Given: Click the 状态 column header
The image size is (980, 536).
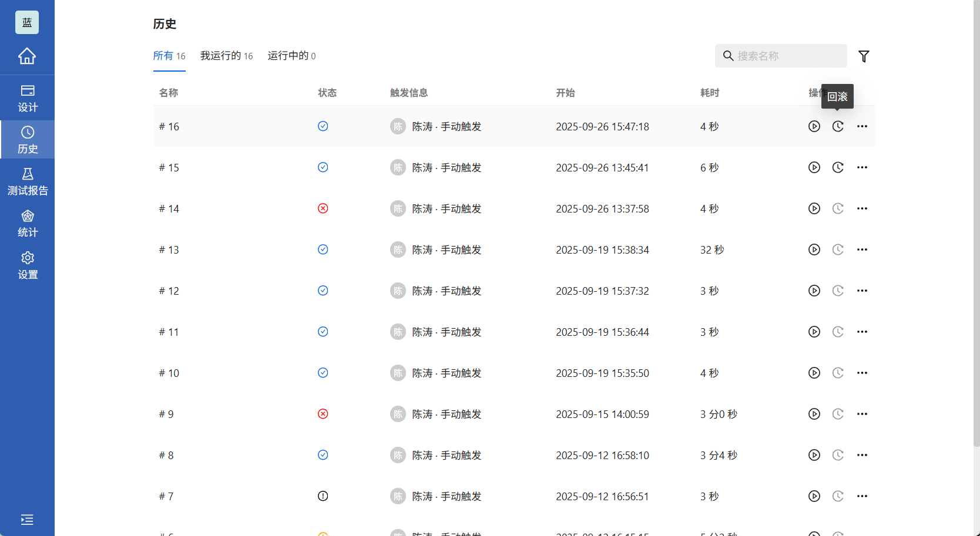Looking at the screenshot, I should [x=327, y=93].
